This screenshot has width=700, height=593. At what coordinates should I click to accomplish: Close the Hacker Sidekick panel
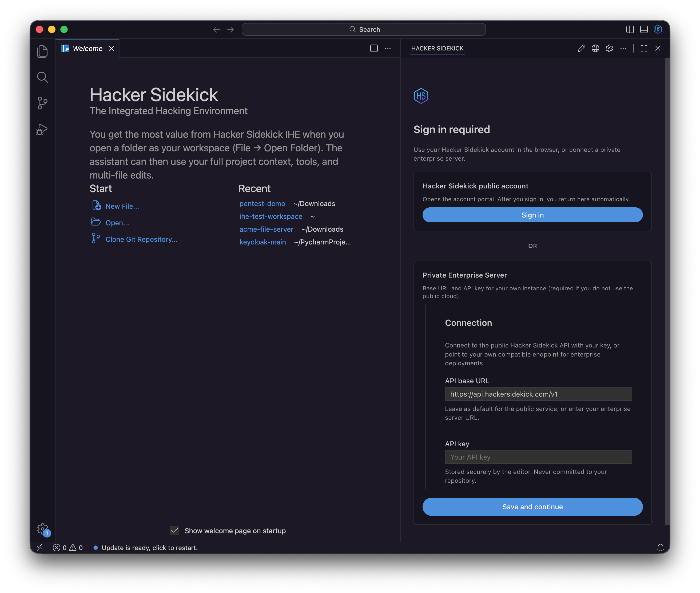tap(658, 48)
